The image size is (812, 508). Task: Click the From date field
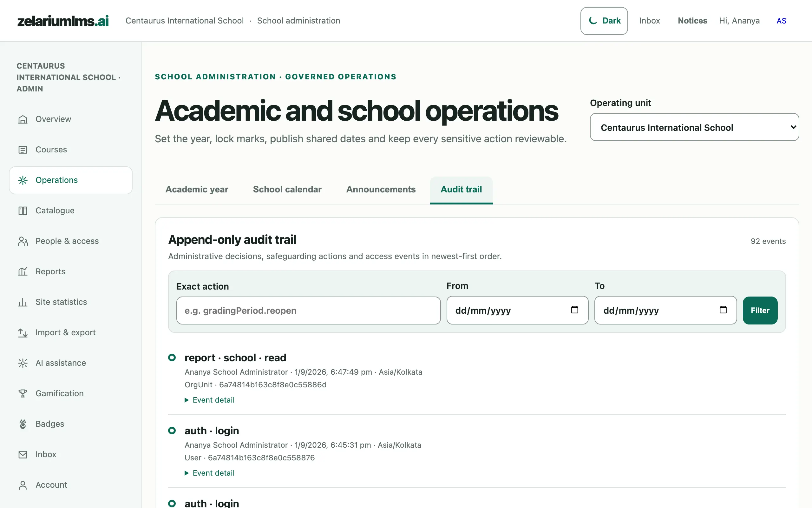(517, 310)
